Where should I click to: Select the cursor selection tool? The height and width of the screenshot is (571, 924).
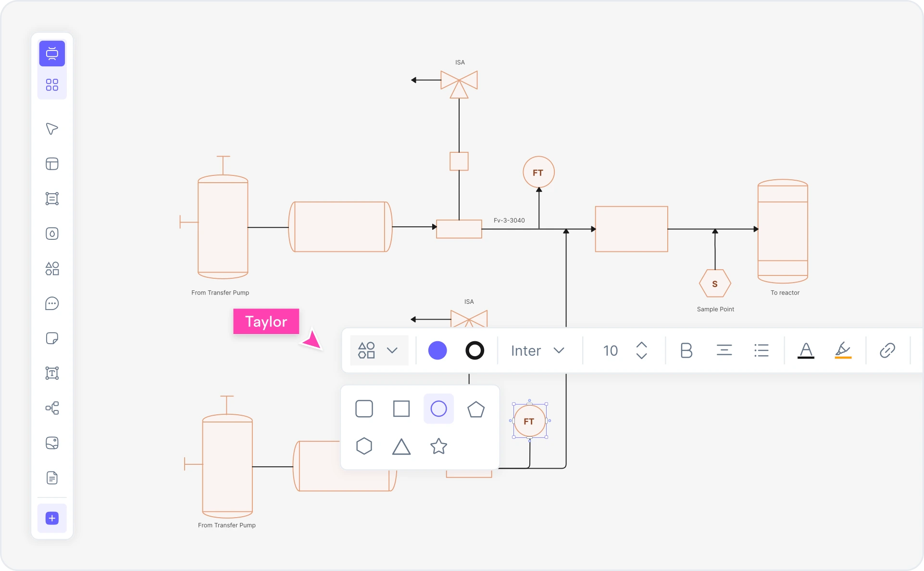(52, 128)
